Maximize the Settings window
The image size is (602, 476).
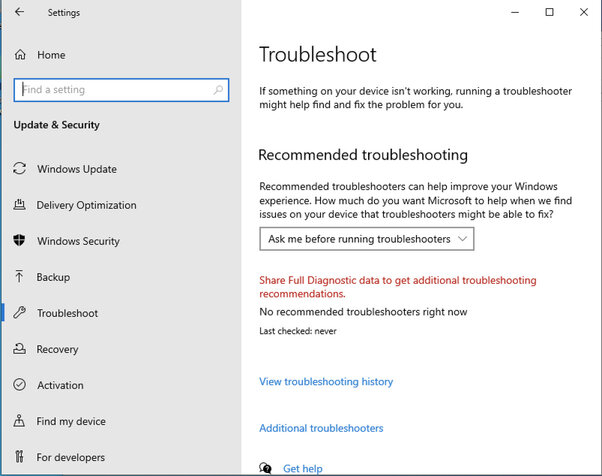[x=549, y=12]
